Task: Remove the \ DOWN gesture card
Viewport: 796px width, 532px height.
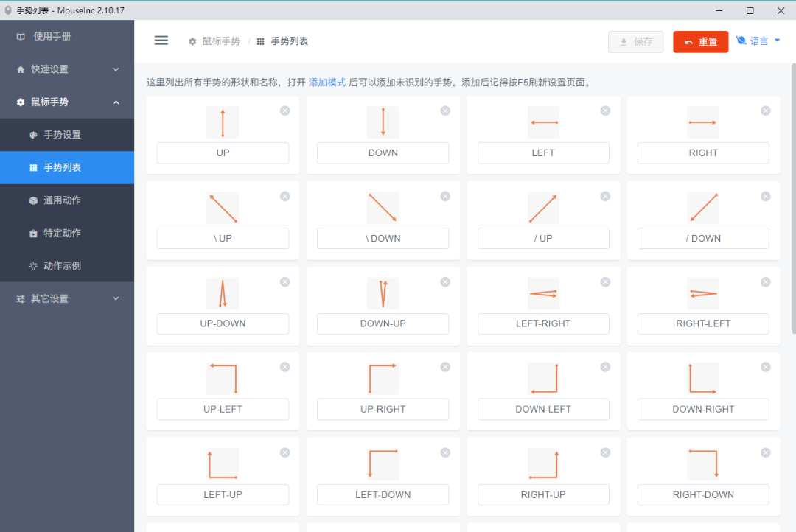Action: [445, 197]
